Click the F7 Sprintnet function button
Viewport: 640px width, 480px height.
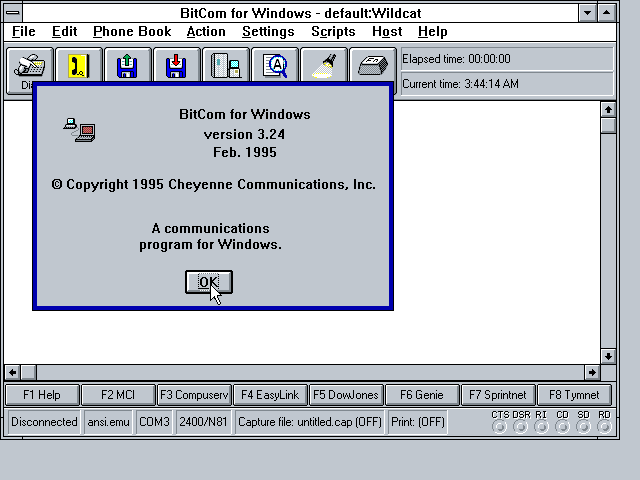coord(498,395)
